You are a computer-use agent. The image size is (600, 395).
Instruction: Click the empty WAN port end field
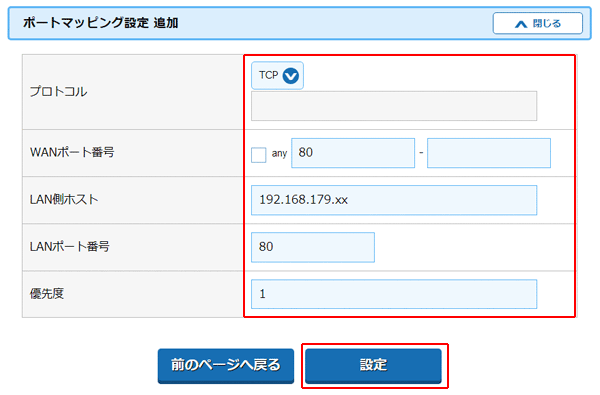point(489,153)
